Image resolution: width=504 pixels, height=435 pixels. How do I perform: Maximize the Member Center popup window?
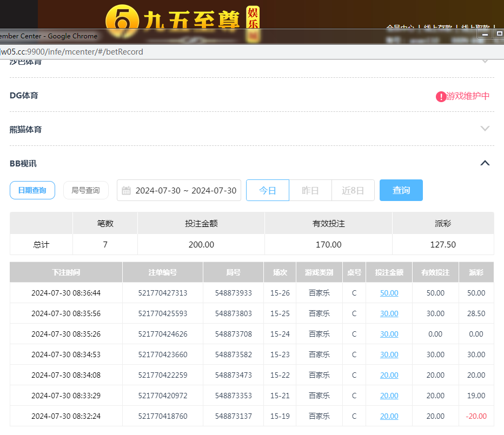pyautogui.click(x=499, y=34)
